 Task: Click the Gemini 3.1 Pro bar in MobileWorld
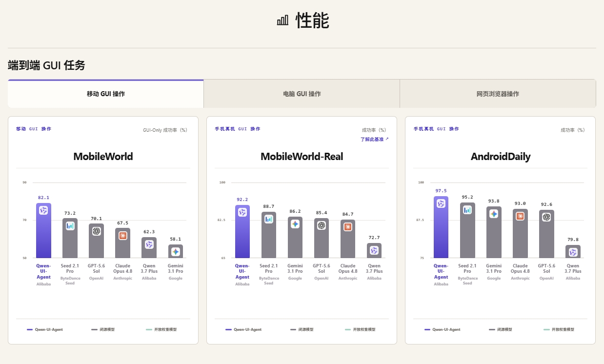(x=175, y=251)
